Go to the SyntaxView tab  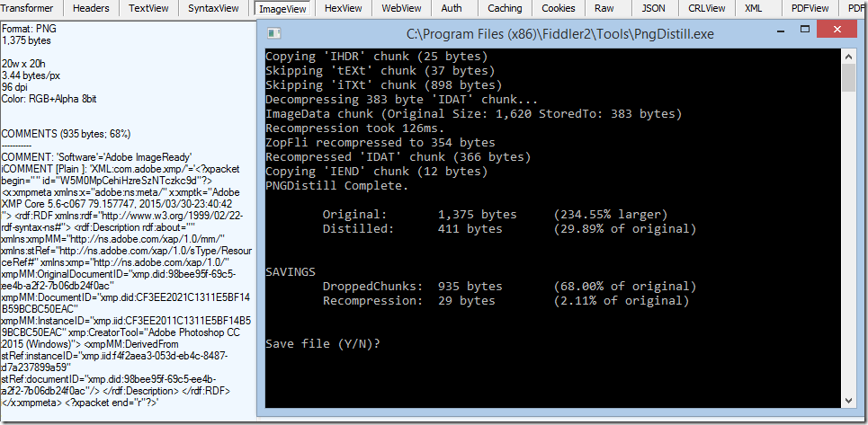pos(213,8)
